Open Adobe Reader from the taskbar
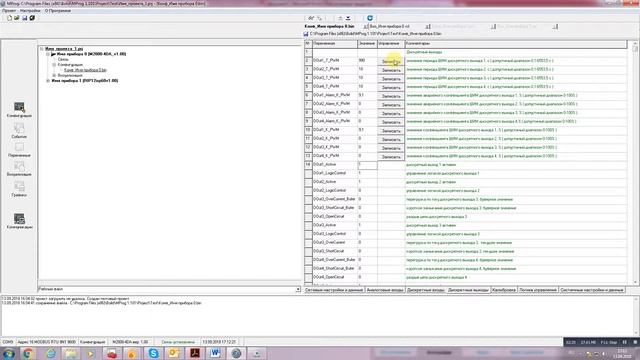The width and height of the screenshot is (640, 360). 195,353
